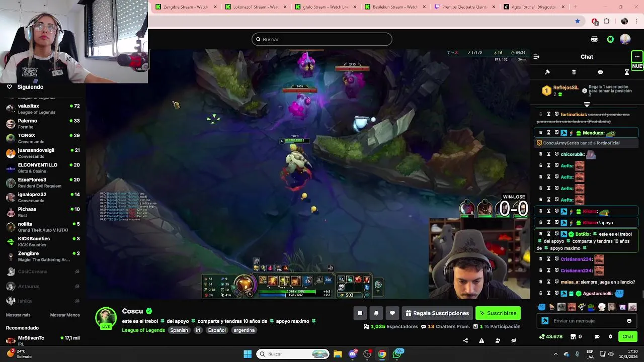Click the Enviar un mensaje chat input
Screen dimensions: 644x362
[588, 321]
